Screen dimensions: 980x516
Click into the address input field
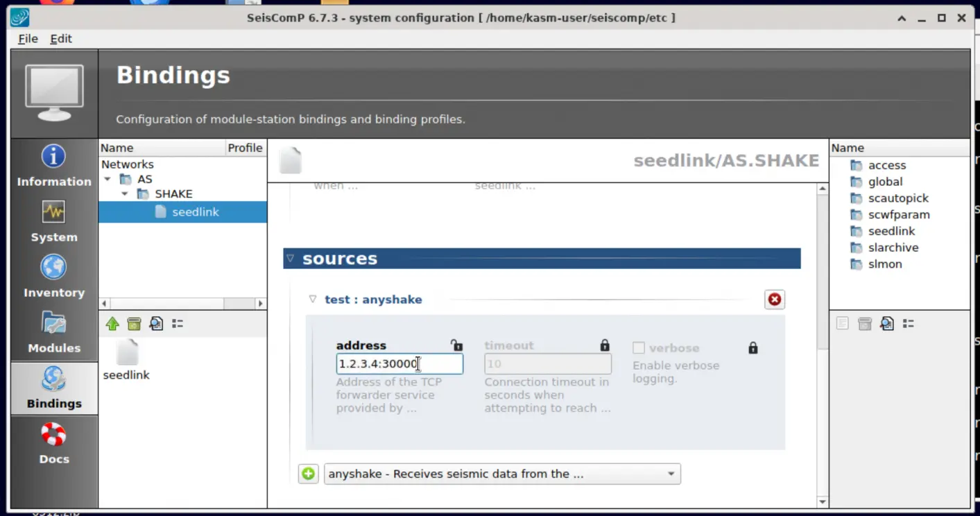point(399,364)
